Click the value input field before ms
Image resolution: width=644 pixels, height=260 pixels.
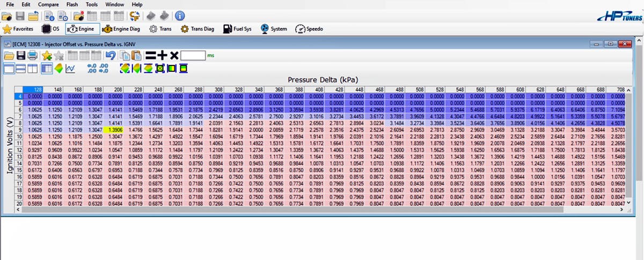pyautogui.click(x=193, y=55)
